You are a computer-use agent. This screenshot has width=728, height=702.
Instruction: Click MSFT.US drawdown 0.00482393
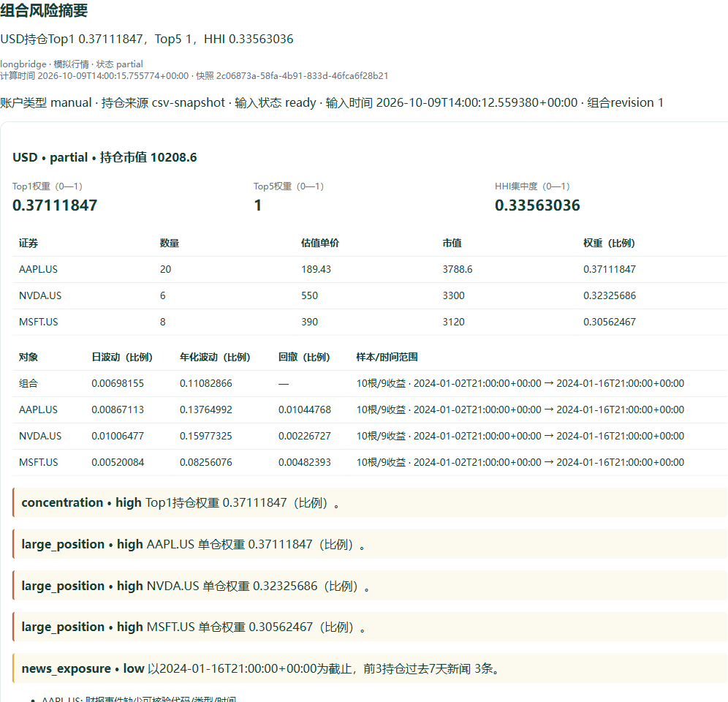(x=305, y=463)
